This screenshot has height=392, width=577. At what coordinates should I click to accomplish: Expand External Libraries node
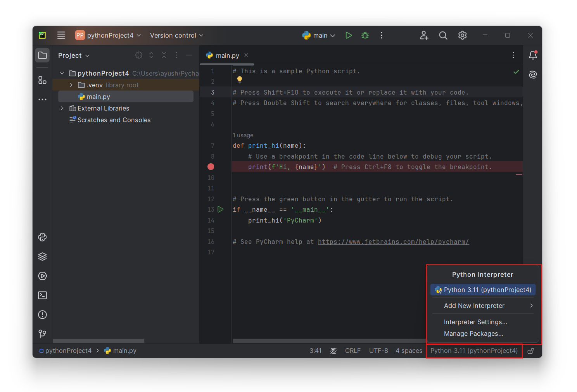pos(62,108)
